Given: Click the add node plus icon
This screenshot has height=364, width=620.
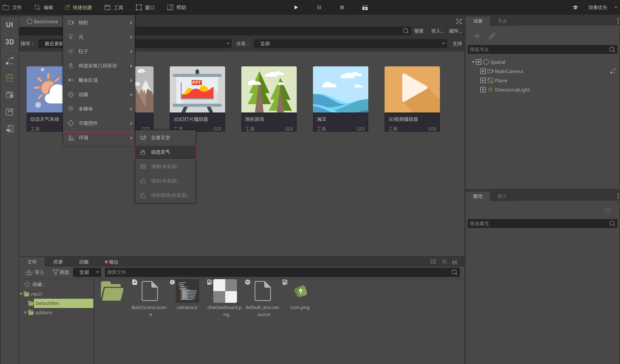Looking at the screenshot, I should 477,36.
